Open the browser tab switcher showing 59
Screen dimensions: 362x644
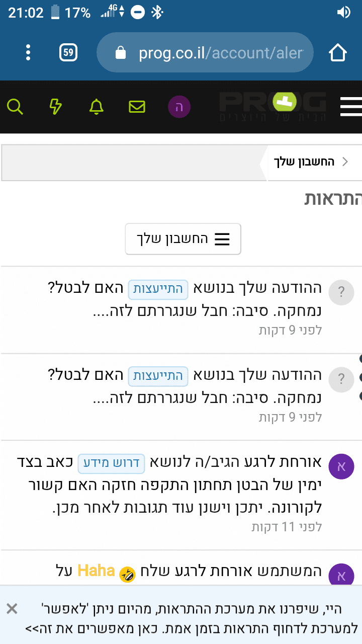pos(68,52)
